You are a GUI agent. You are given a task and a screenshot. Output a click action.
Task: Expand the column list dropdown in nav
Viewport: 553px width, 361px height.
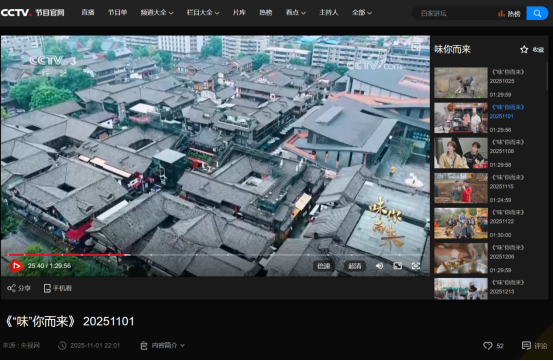[x=203, y=13]
